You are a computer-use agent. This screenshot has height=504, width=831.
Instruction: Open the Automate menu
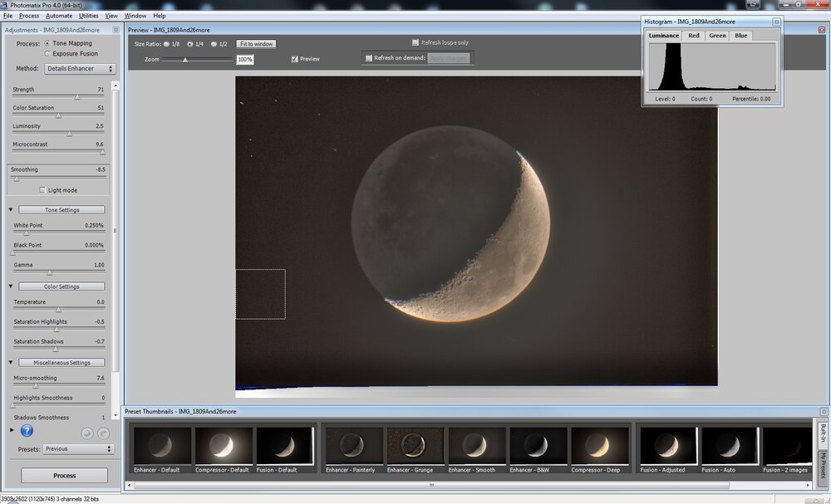57,15
